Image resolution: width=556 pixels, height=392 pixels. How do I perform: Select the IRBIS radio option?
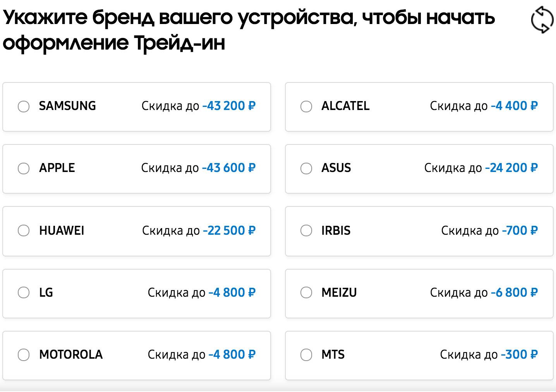306,230
